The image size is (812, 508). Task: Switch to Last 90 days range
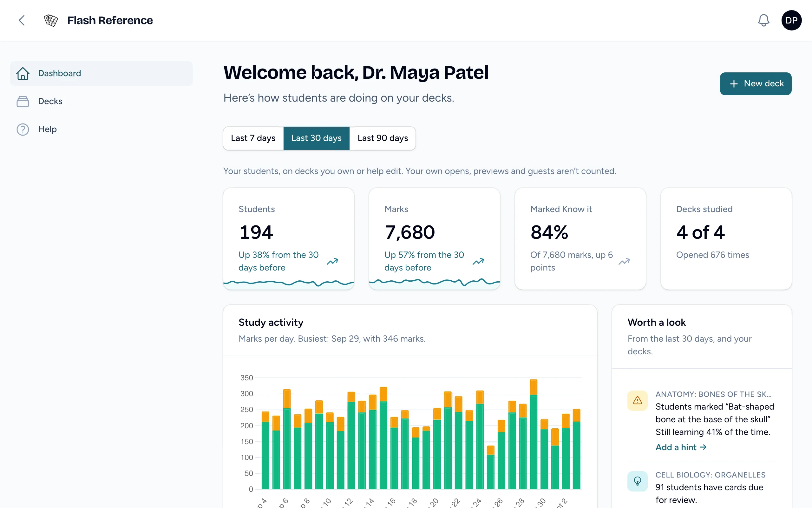383,138
